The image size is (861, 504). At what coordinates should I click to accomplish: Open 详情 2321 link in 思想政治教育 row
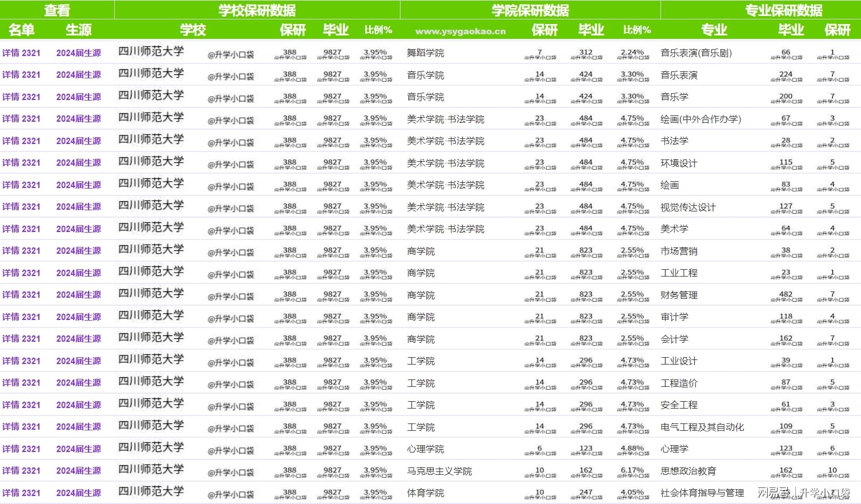click(21, 471)
